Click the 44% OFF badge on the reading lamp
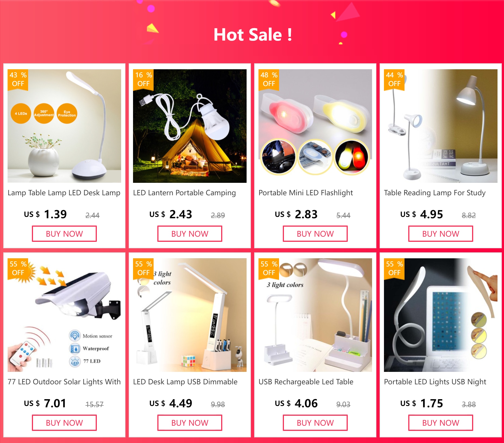Viewport: 504px width, 443px height. click(x=394, y=79)
